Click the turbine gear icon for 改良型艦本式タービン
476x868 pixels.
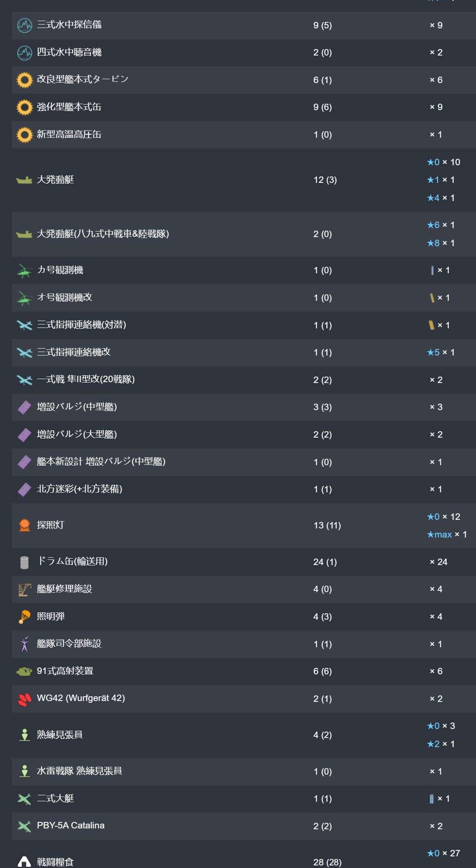[x=25, y=80]
